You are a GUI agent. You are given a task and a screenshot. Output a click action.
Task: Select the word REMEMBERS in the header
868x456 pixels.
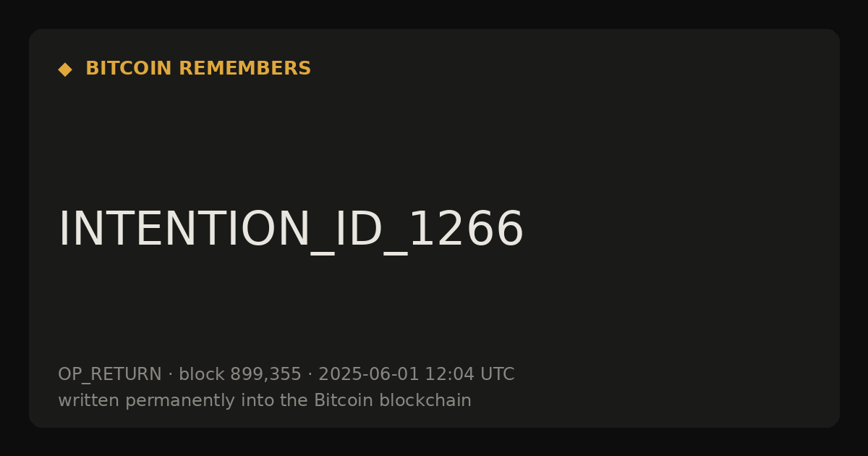244,69
